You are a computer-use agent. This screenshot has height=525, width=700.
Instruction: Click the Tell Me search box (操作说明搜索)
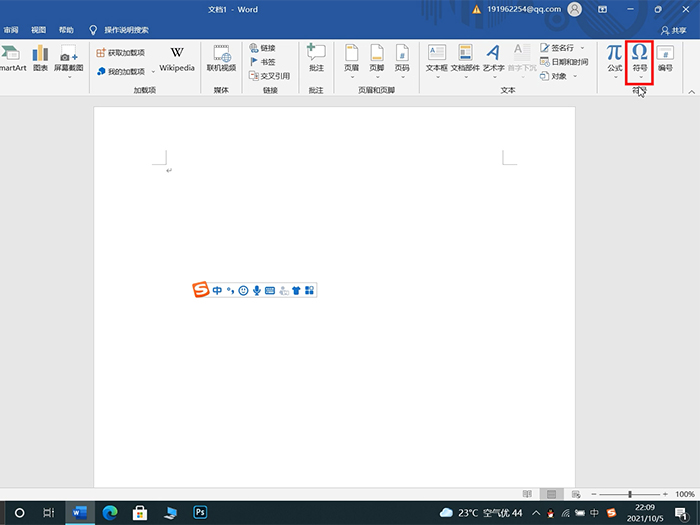click(126, 30)
